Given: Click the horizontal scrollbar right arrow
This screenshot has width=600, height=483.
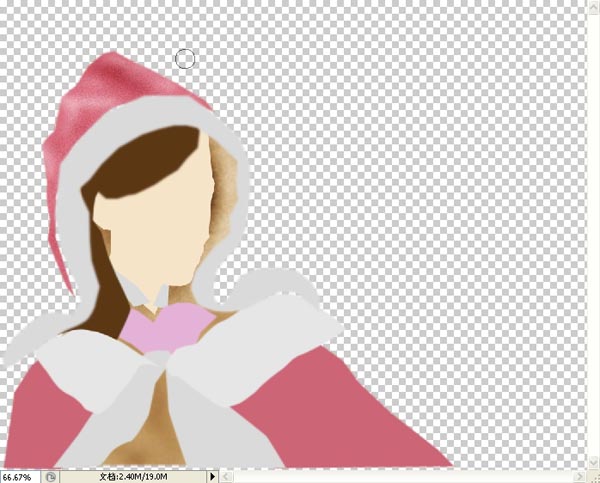Looking at the screenshot, I should 580,477.
